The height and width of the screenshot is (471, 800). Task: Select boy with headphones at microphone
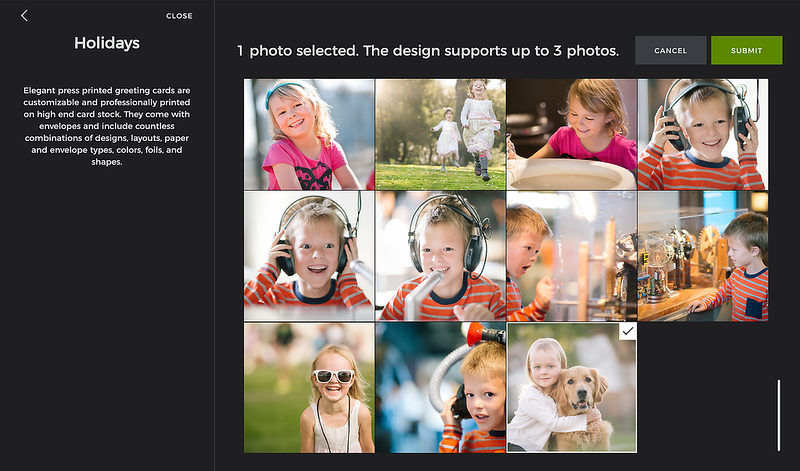click(x=441, y=256)
